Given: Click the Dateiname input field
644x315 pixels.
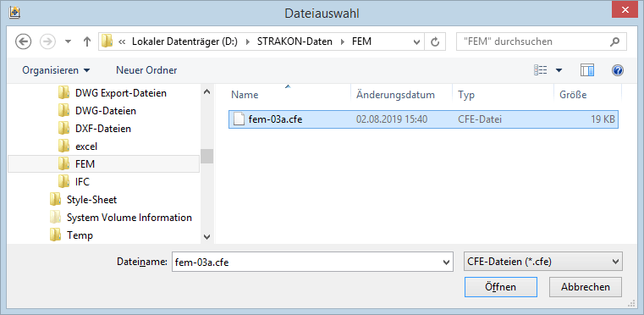Looking at the screenshot, I should click(x=312, y=262).
